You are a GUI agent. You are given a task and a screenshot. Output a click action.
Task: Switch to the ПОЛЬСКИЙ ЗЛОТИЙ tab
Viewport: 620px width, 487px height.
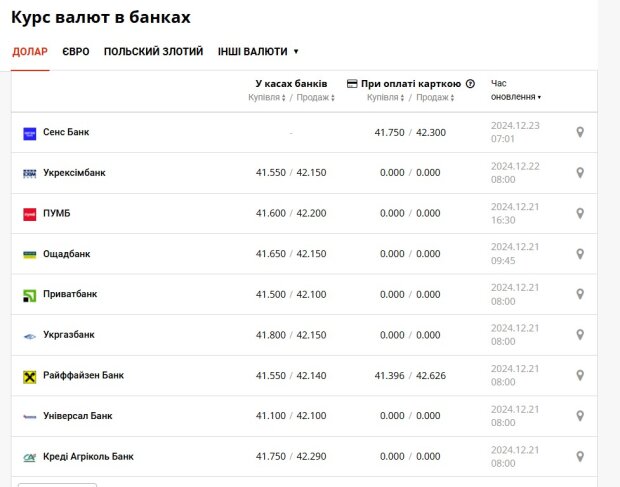click(x=153, y=51)
